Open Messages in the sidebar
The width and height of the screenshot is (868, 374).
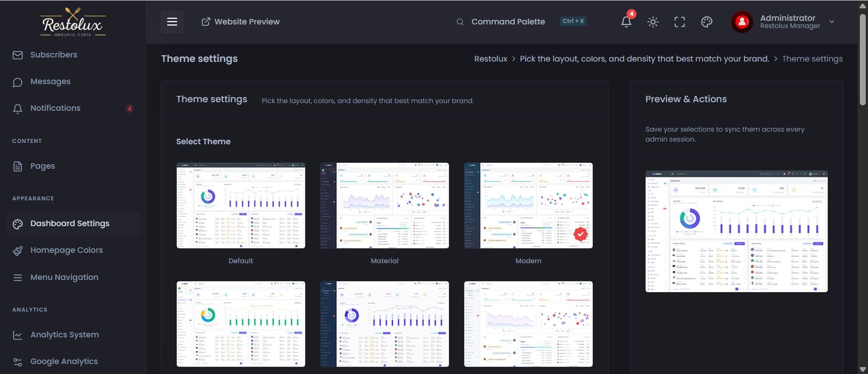click(x=50, y=81)
